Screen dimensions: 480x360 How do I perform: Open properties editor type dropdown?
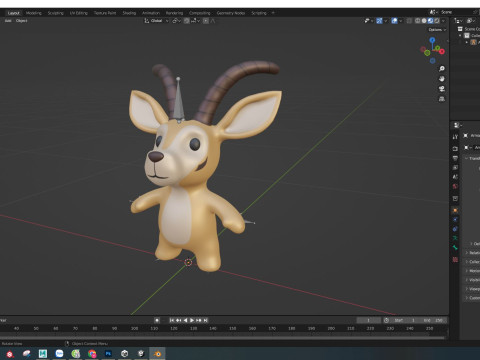click(x=458, y=125)
